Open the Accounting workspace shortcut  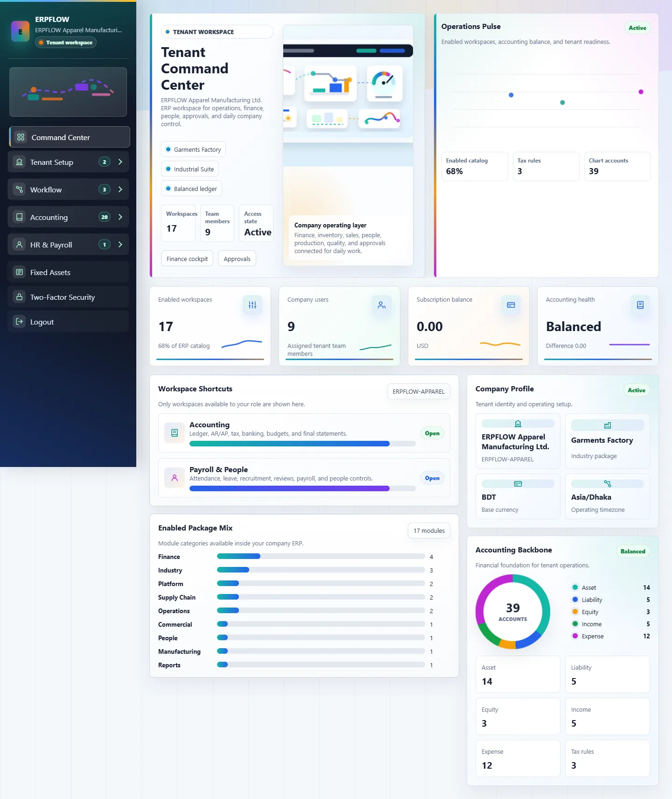(304, 433)
